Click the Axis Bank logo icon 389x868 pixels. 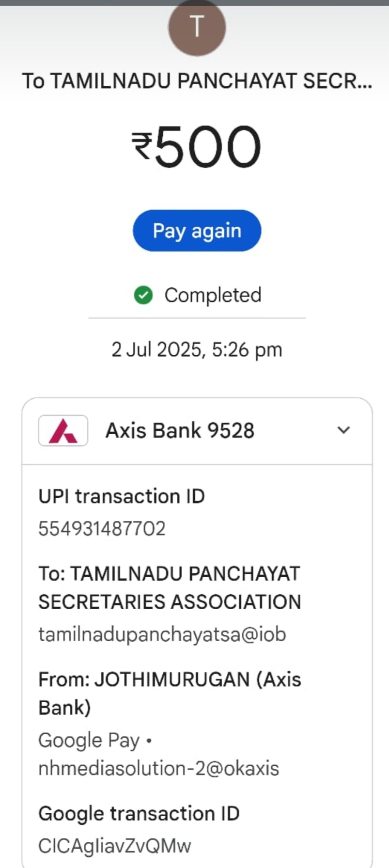click(x=63, y=430)
